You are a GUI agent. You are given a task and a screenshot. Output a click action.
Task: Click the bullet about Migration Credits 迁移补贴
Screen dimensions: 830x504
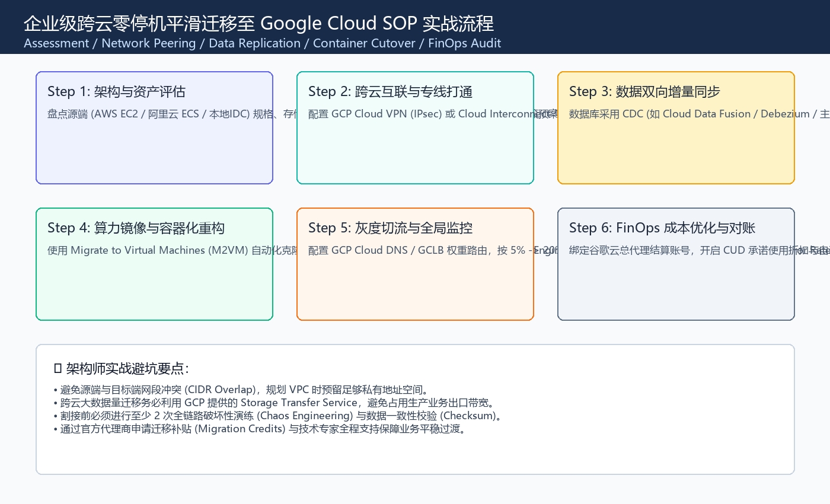[x=260, y=429]
